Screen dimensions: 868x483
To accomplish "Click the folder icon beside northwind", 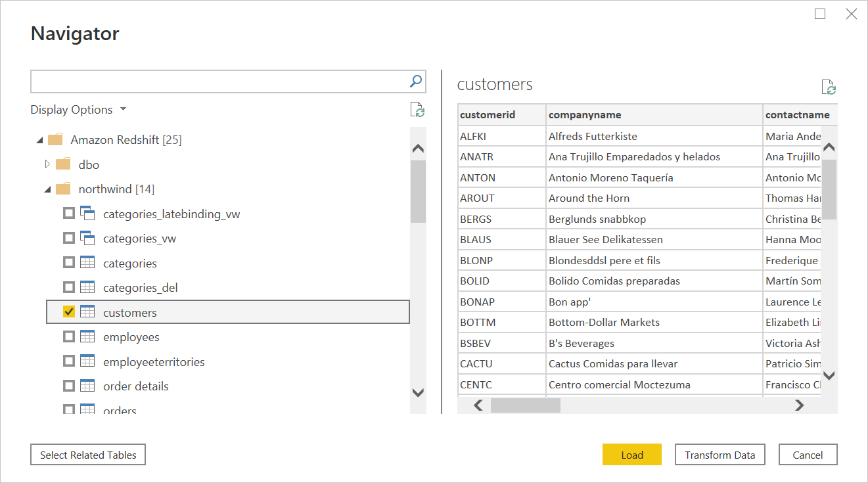I will [x=62, y=189].
